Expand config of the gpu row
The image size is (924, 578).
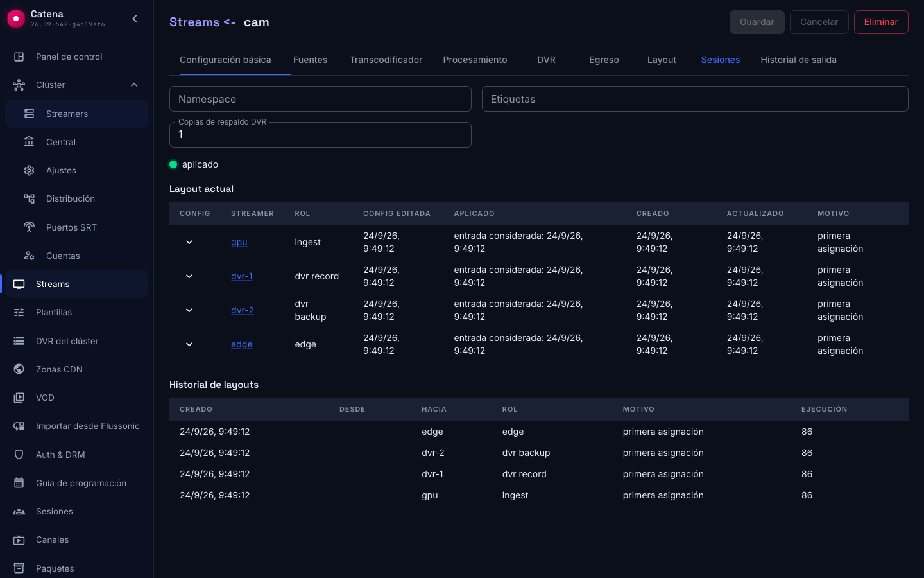189,242
